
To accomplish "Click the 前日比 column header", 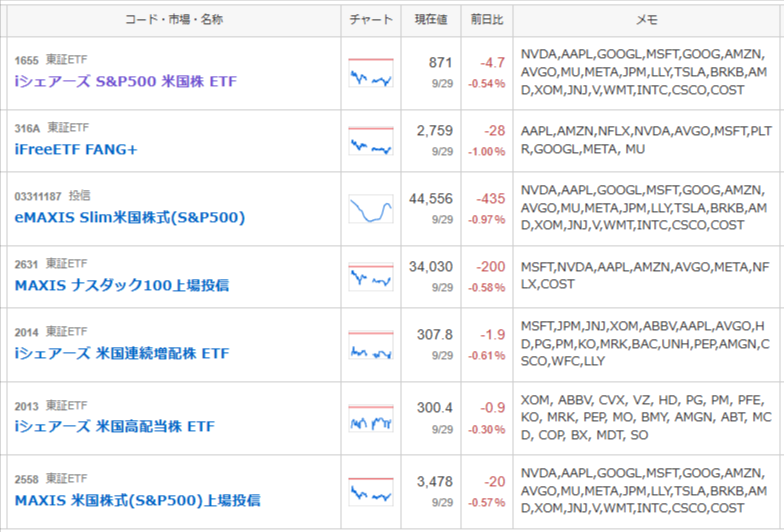I will (486, 20).
